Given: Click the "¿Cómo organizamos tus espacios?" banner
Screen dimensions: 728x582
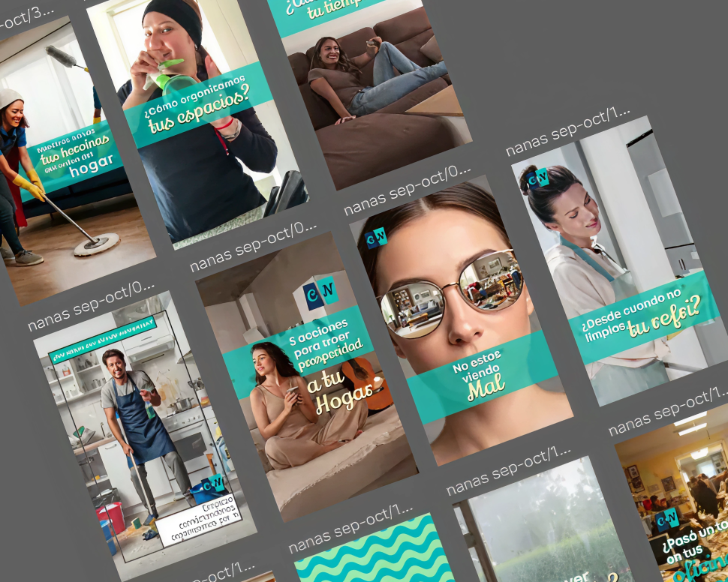Looking at the screenshot, I should tap(197, 106).
